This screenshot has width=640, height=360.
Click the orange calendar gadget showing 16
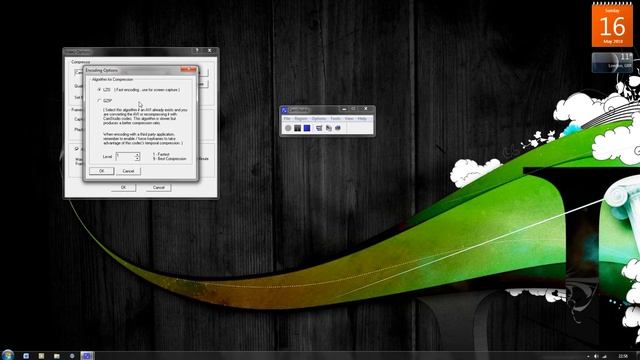(x=612, y=25)
